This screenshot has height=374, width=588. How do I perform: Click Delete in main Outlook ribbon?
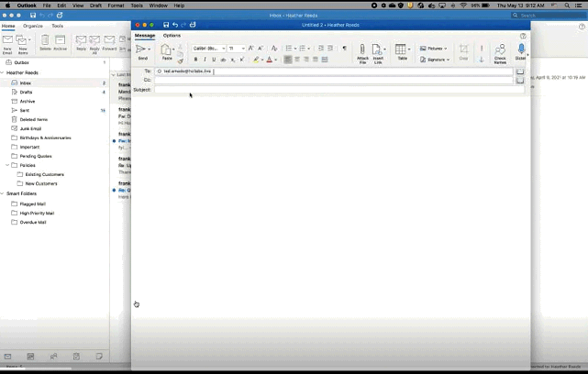45,43
